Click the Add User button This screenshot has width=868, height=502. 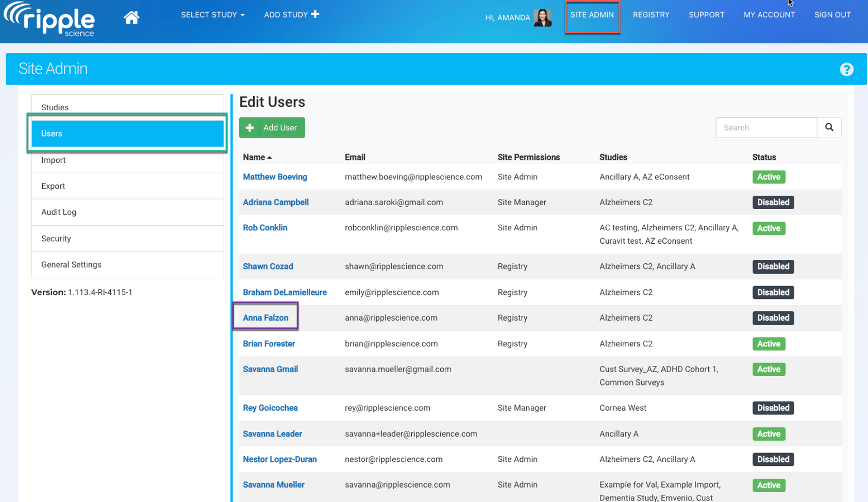(272, 128)
